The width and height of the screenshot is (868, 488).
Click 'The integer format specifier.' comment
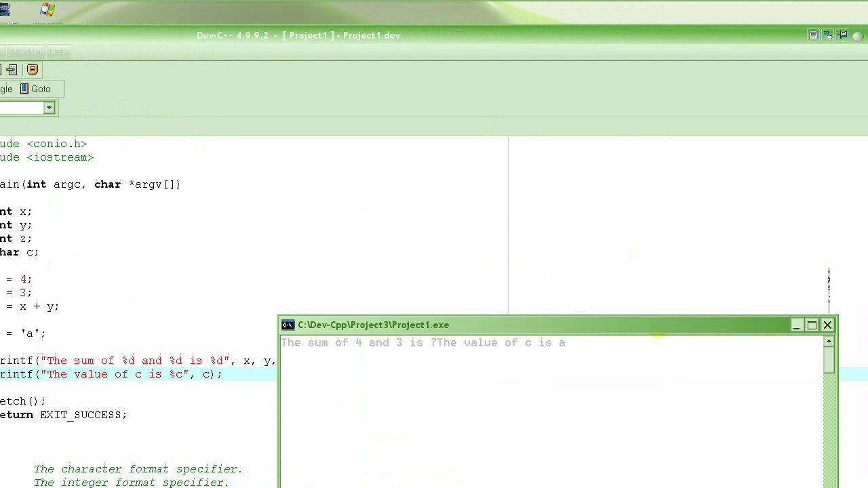(132, 483)
